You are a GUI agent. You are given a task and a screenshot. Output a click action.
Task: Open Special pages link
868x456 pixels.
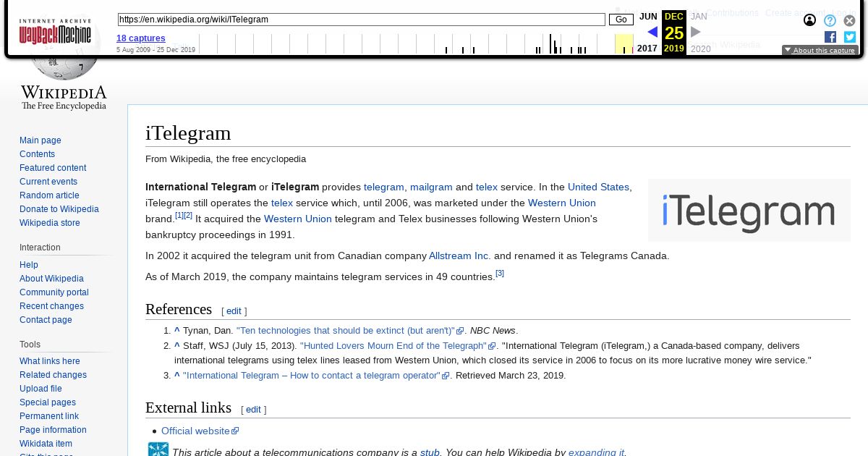coord(48,402)
